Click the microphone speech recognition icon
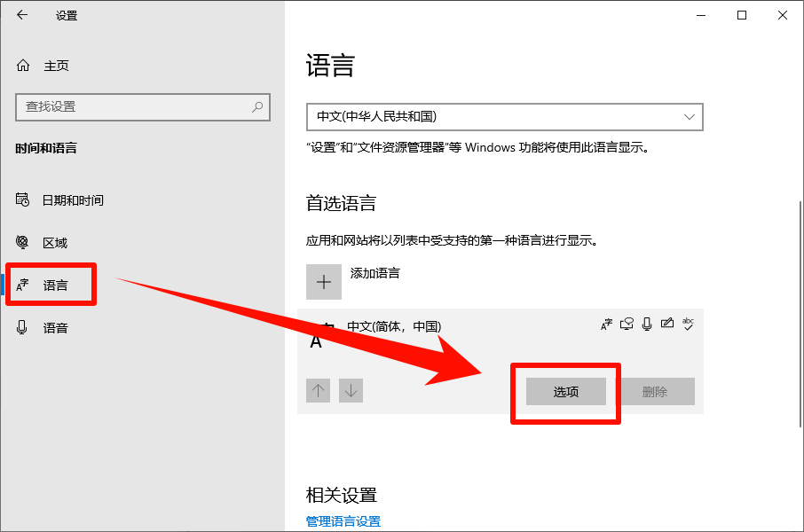The width and height of the screenshot is (804, 532). tap(647, 325)
